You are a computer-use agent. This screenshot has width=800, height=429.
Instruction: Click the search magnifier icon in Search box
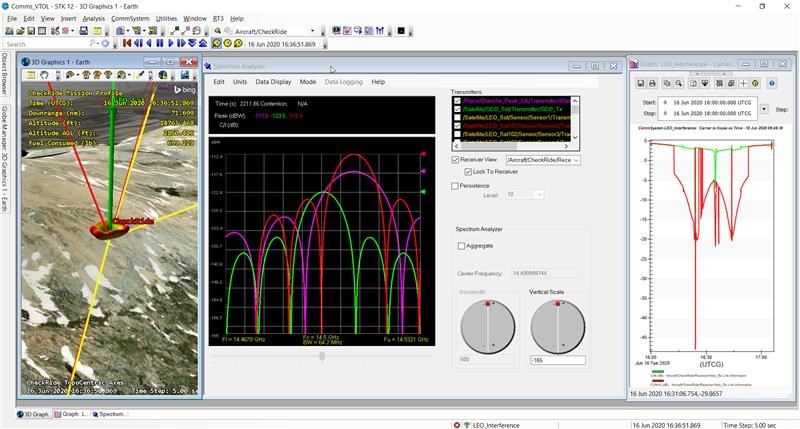tap(92, 44)
